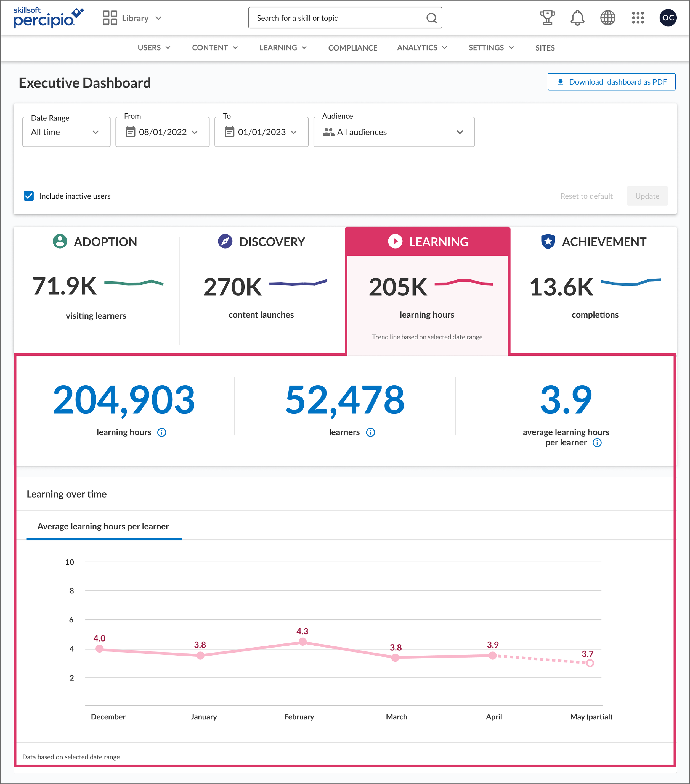Select the Achievement dashboard tab
This screenshot has width=690, height=784.
pyautogui.click(x=593, y=242)
